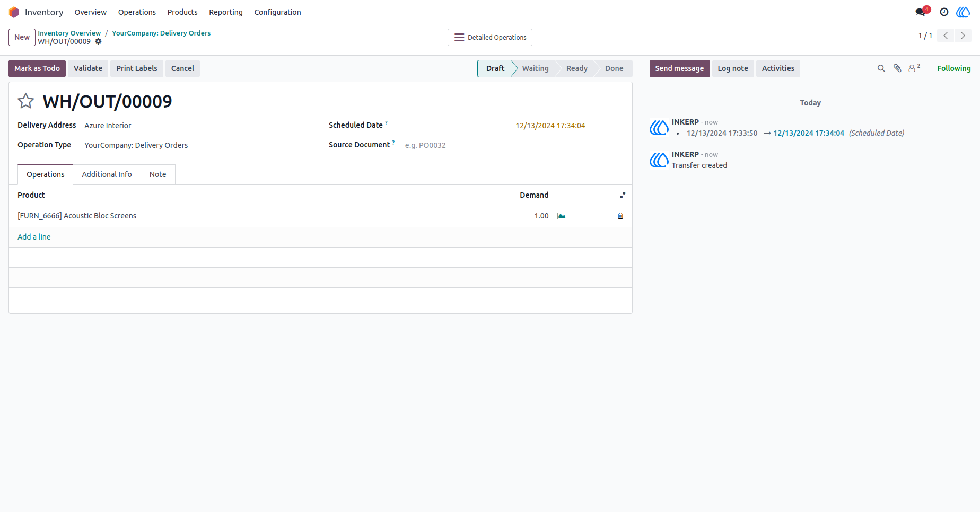Attach files with paperclip icon
The width and height of the screenshot is (980, 512).
point(897,68)
